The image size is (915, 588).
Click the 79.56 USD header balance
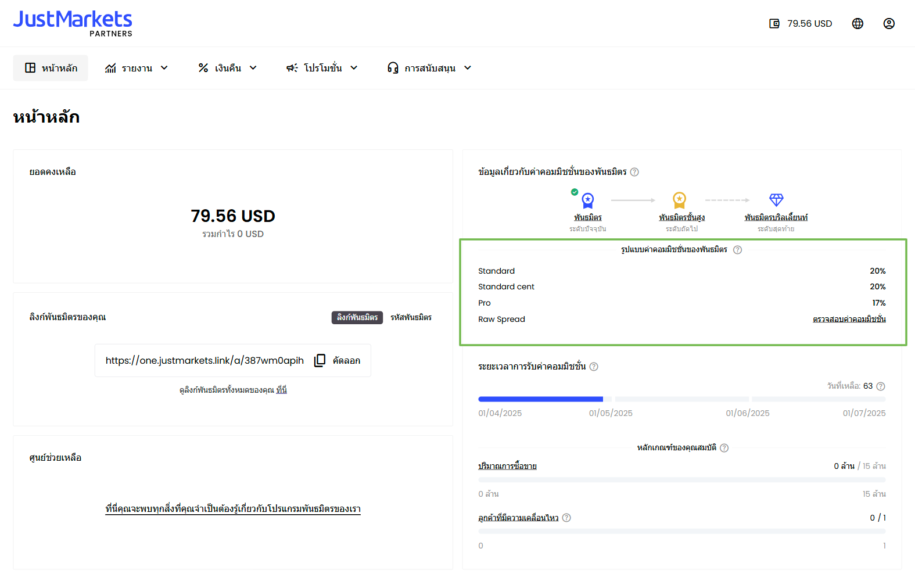click(x=810, y=24)
